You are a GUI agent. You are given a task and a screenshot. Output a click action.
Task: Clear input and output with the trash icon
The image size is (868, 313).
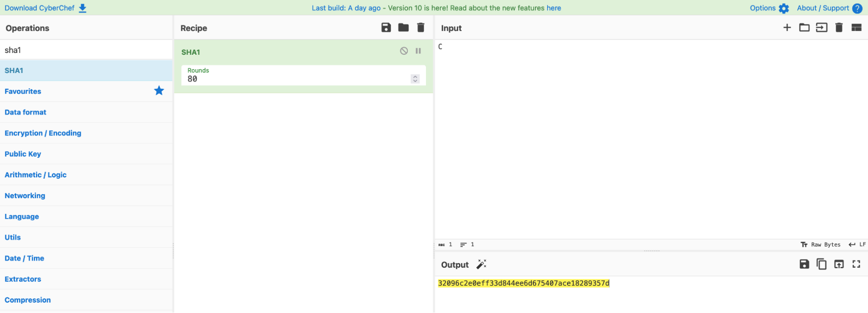point(839,28)
